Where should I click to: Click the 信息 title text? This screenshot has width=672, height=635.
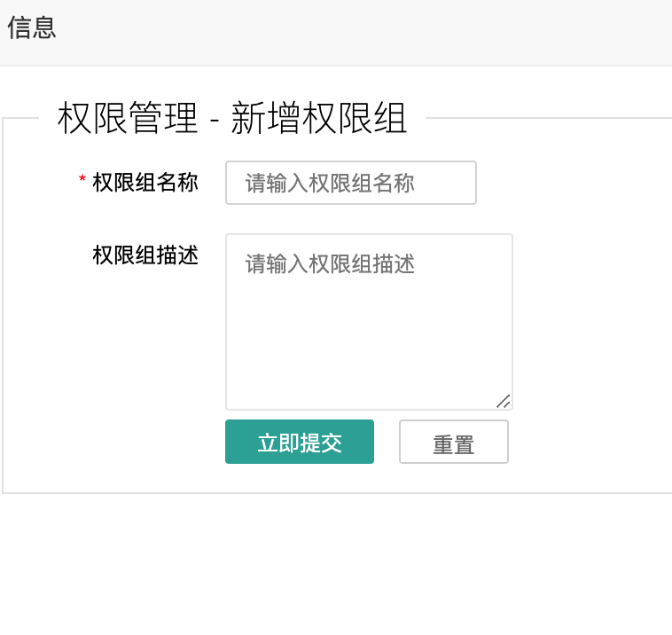[x=32, y=28]
